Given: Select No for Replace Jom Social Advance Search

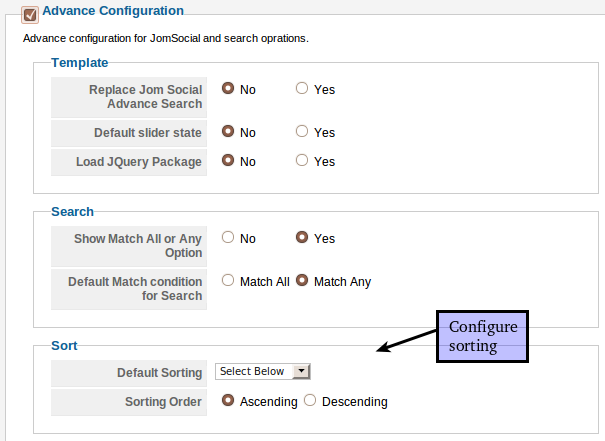Looking at the screenshot, I should pyautogui.click(x=228, y=88).
